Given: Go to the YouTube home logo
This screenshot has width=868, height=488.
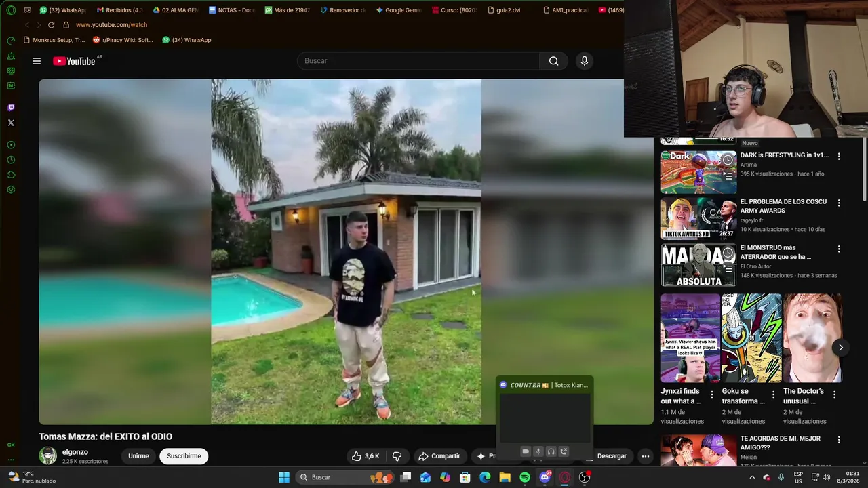Looking at the screenshot, I should [74, 61].
